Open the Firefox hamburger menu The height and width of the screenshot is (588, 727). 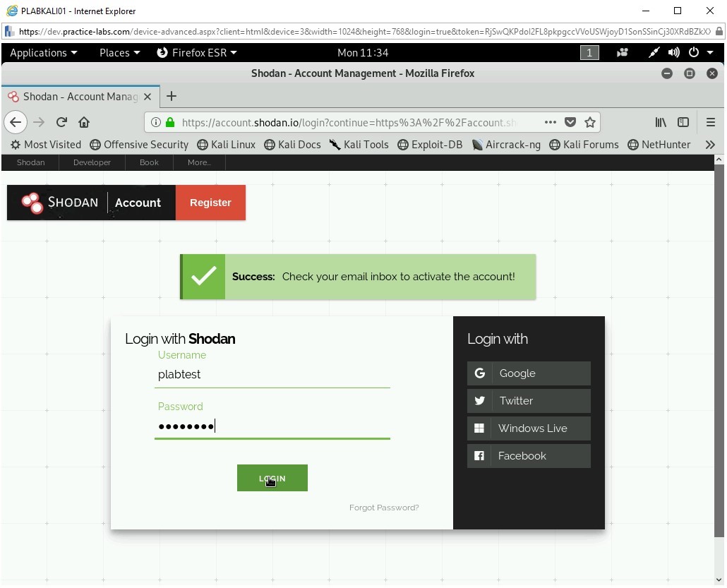(711, 122)
